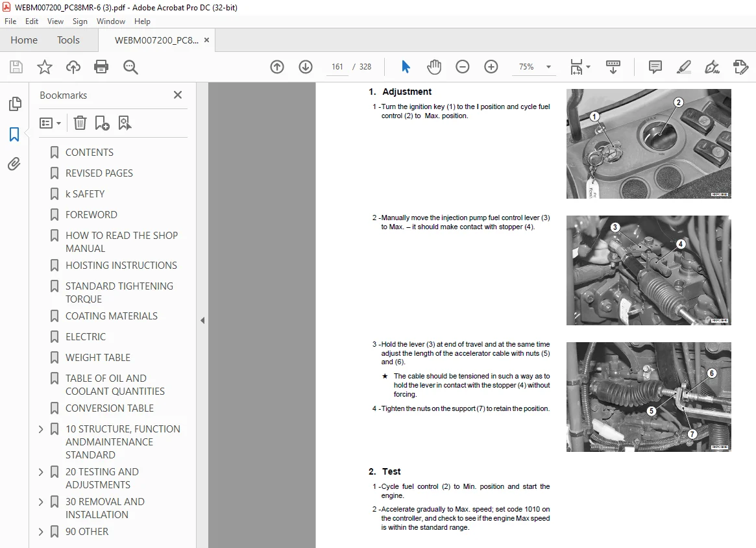Switch to the Tools tab

(x=69, y=40)
